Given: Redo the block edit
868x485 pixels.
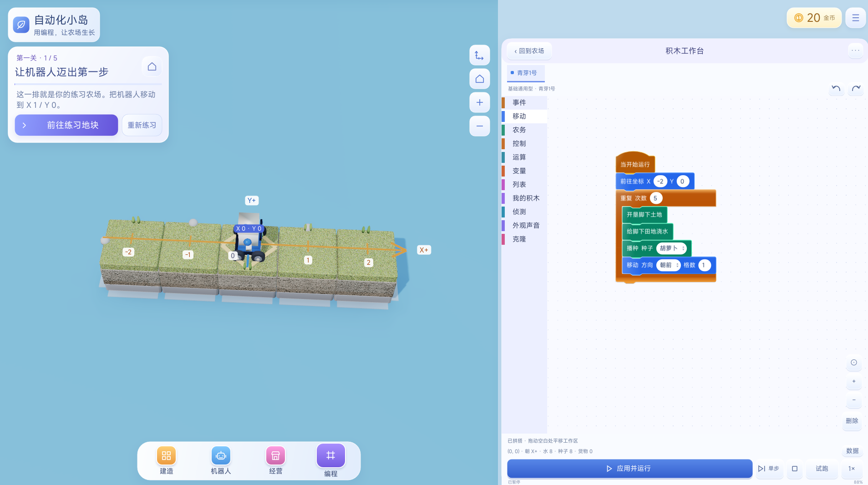Looking at the screenshot, I should click(x=856, y=88).
